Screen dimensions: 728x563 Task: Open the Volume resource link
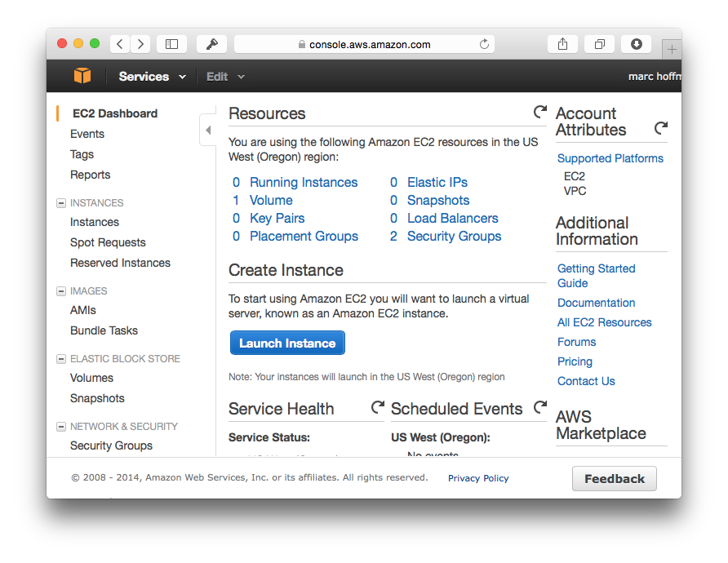[x=271, y=201]
